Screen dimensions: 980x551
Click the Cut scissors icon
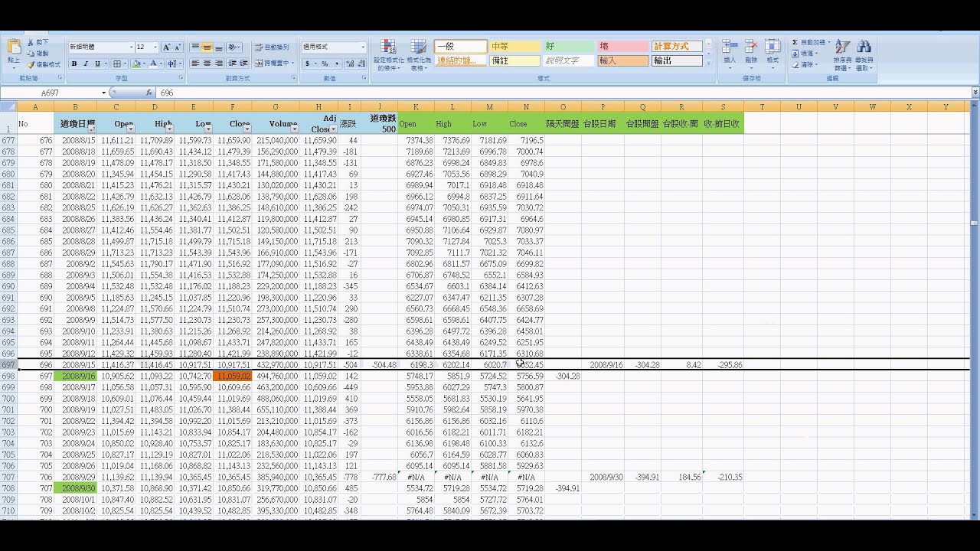pos(31,42)
